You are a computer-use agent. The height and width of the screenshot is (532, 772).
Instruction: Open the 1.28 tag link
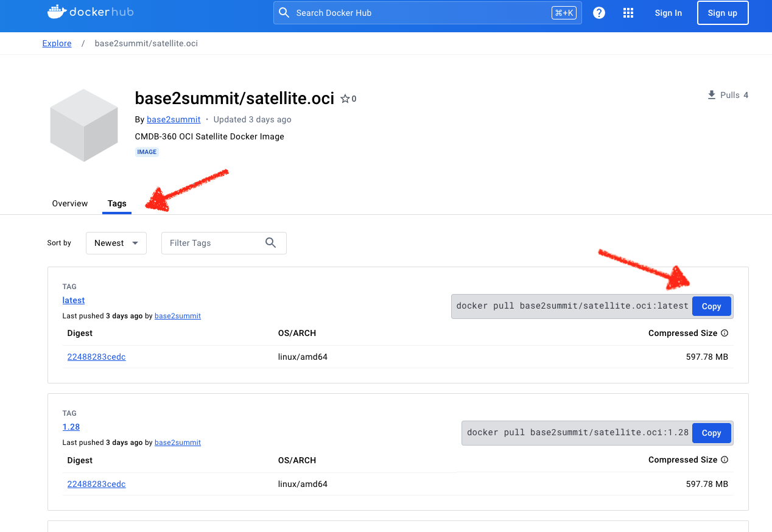point(71,427)
